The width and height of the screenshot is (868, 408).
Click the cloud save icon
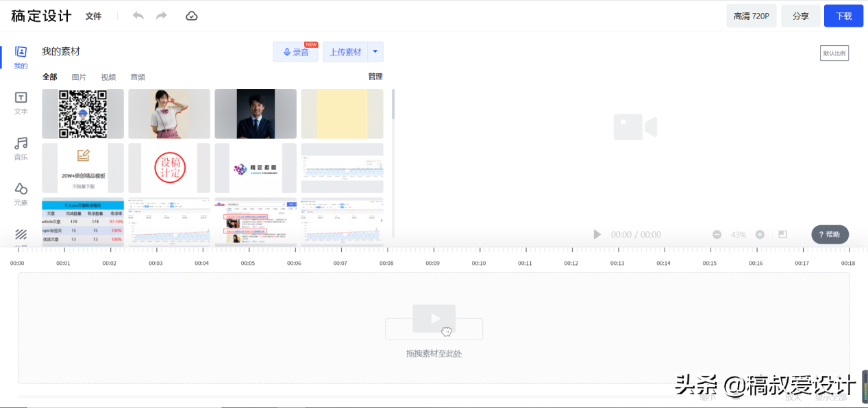(x=191, y=15)
